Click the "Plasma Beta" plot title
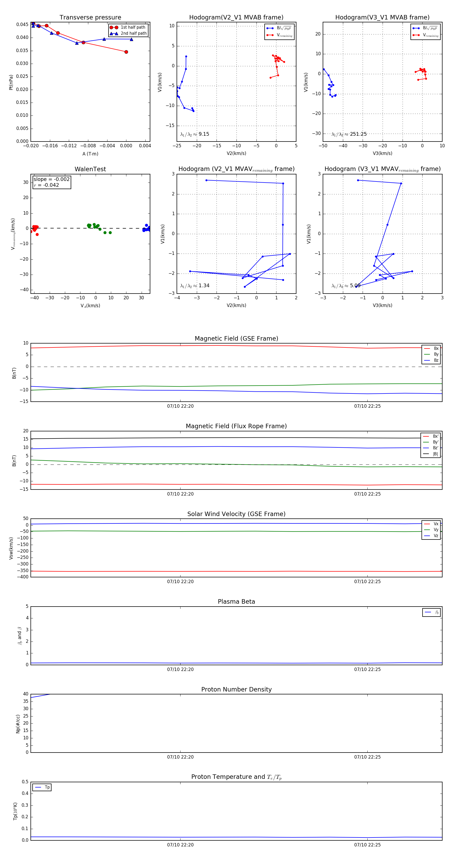The width and height of the screenshot is (473, 868). tap(236, 602)
